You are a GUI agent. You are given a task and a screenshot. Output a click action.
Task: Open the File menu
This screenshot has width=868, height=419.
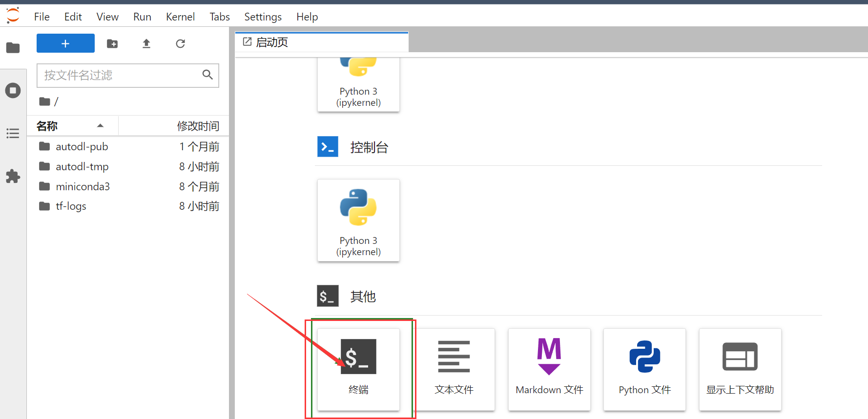[42, 17]
